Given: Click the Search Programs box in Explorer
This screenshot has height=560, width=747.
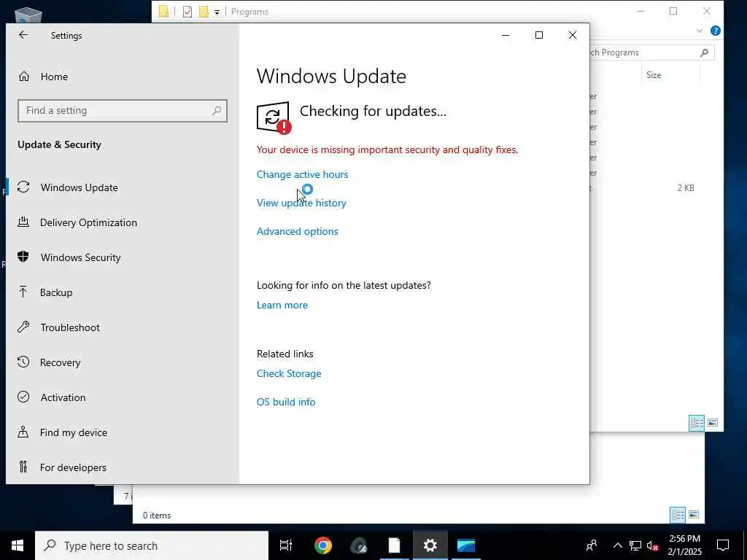Looking at the screenshot, I should 651,52.
